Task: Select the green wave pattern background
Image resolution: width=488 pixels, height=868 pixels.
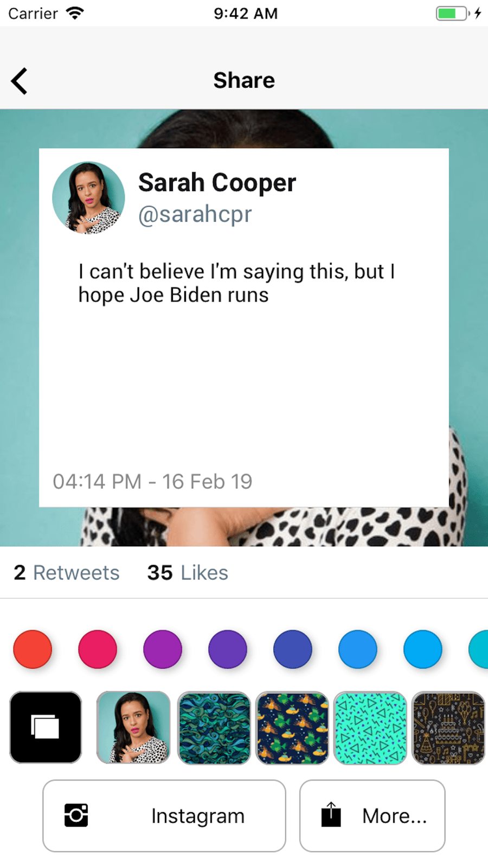Action: [x=214, y=727]
